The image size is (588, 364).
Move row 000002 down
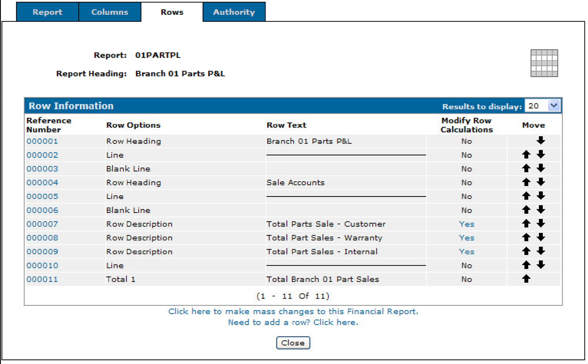[541, 154]
